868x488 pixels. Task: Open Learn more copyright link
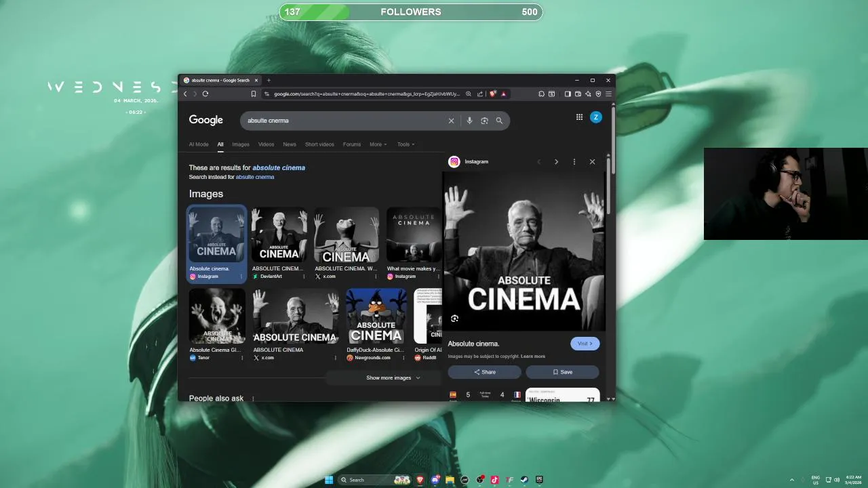click(533, 357)
